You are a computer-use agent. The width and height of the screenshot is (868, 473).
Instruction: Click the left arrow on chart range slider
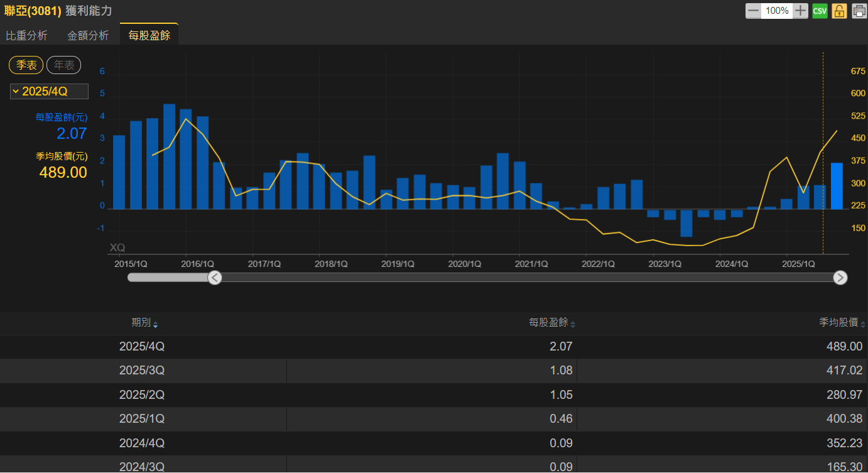click(215, 278)
